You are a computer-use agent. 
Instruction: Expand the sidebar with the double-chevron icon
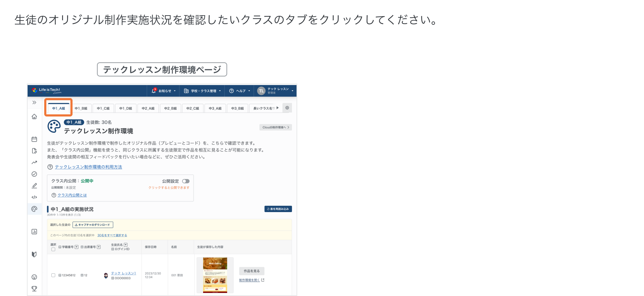(34, 103)
